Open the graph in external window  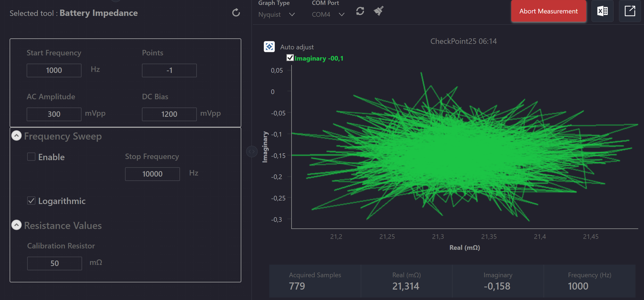[630, 11]
